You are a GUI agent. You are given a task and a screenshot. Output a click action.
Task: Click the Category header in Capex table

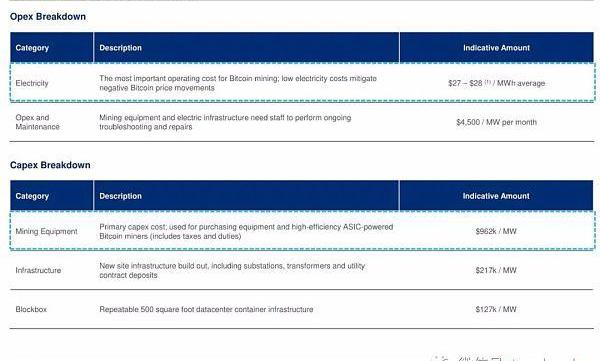tap(32, 196)
